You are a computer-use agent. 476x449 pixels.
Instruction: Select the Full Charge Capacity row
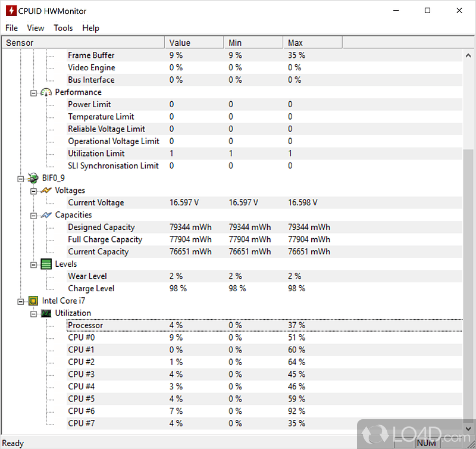(x=264, y=239)
